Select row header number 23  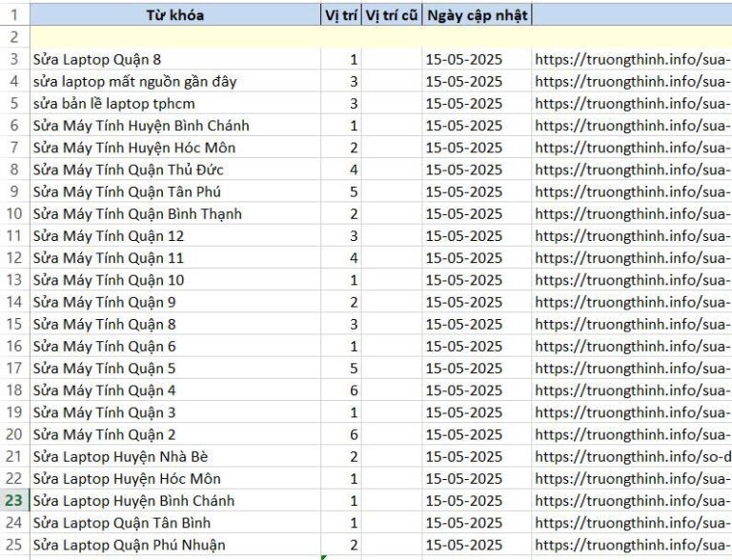(x=14, y=501)
